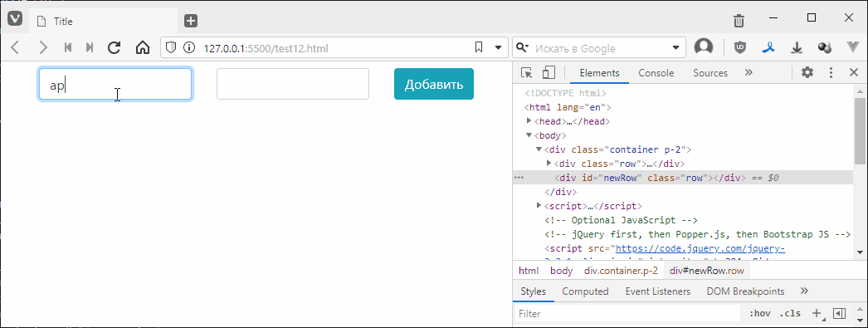
Task: Choose search engine via magnifier icon
Action: [x=522, y=47]
